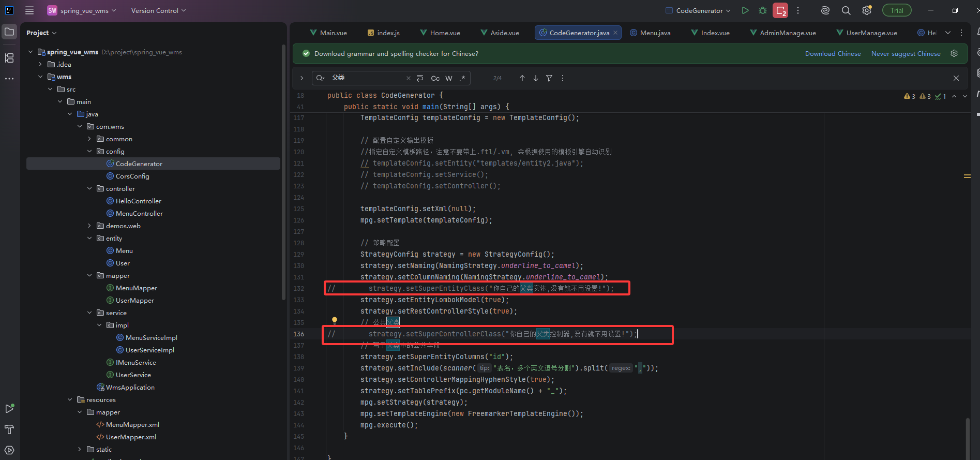The image size is (980, 460).
Task: Open the red services notification icon
Action: point(780,10)
